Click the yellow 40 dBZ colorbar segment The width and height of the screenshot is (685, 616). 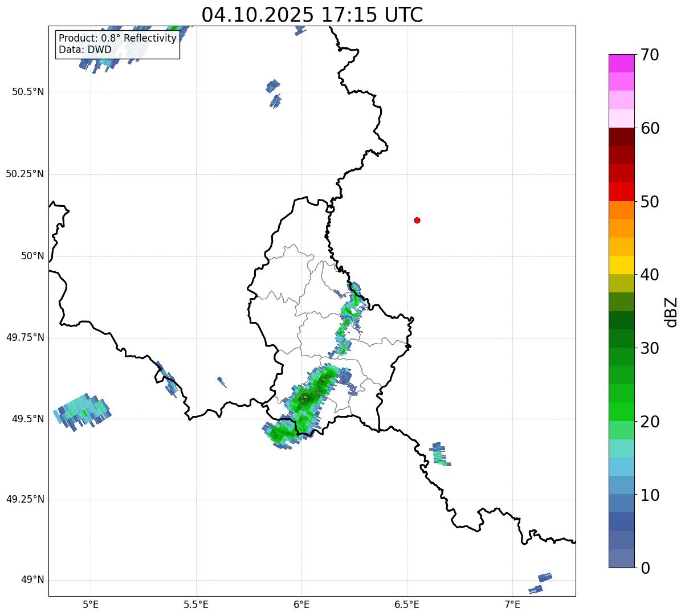622,265
